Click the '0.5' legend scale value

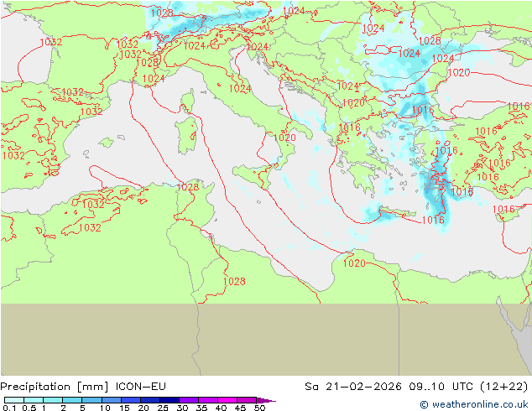click(29, 408)
